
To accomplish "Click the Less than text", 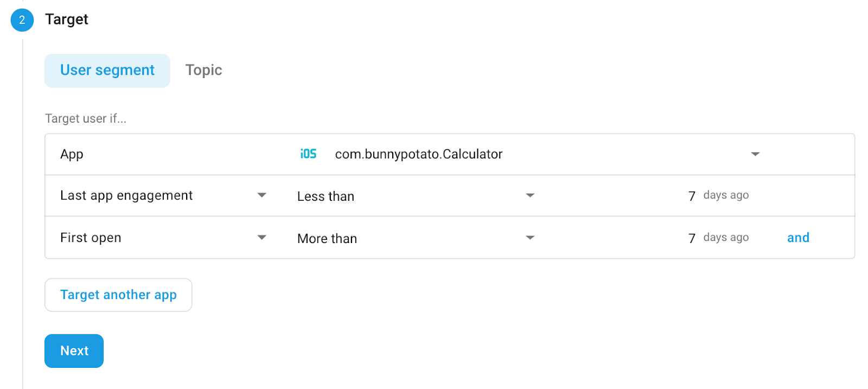I will click(325, 196).
